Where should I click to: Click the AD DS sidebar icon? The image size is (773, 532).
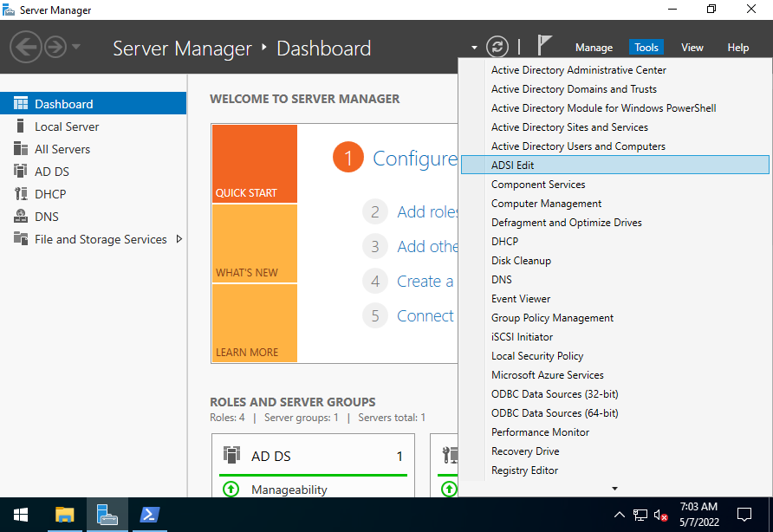tap(20, 171)
